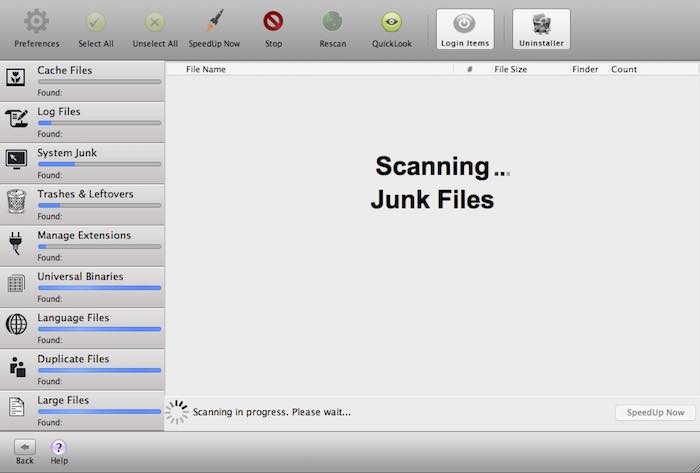This screenshot has width=700, height=473.
Task: Click the 'Manage Extensions' label
Action: point(84,235)
